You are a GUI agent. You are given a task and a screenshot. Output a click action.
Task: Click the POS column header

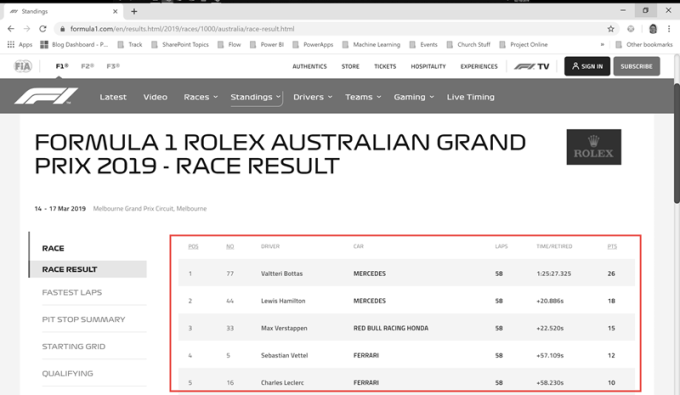(193, 246)
